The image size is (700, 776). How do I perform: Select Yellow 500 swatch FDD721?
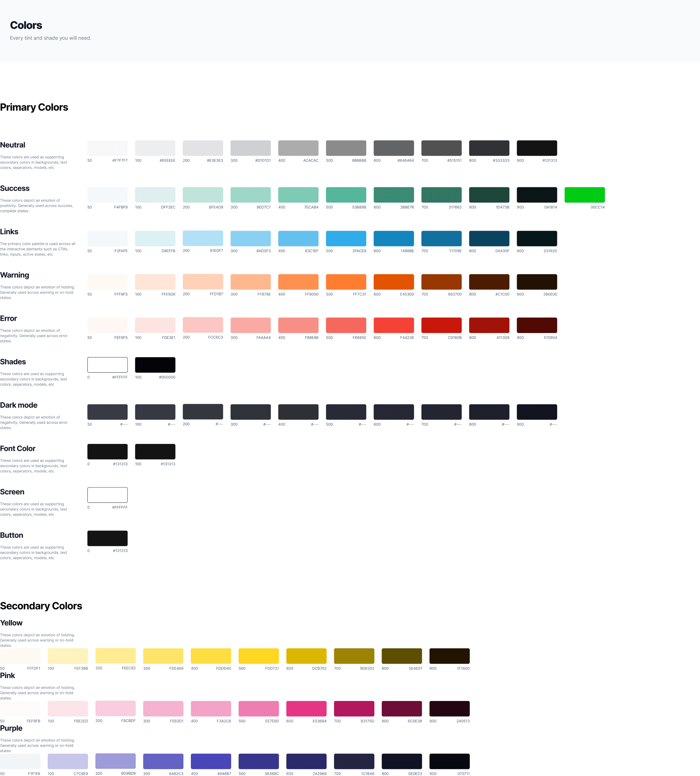coord(258,656)
